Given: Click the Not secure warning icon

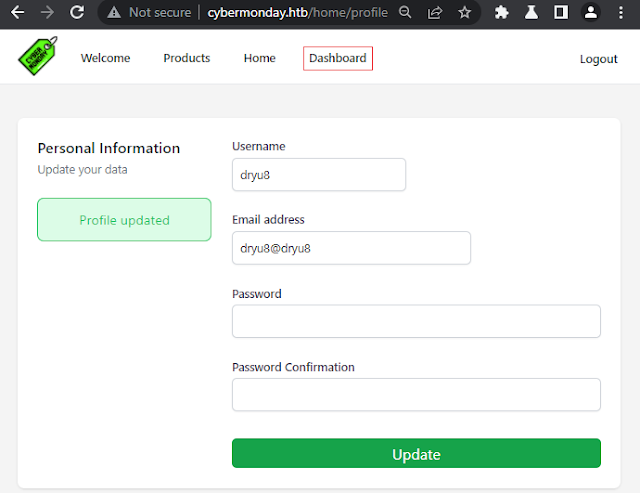Looking at the screenshot, I should coord(114,13).
